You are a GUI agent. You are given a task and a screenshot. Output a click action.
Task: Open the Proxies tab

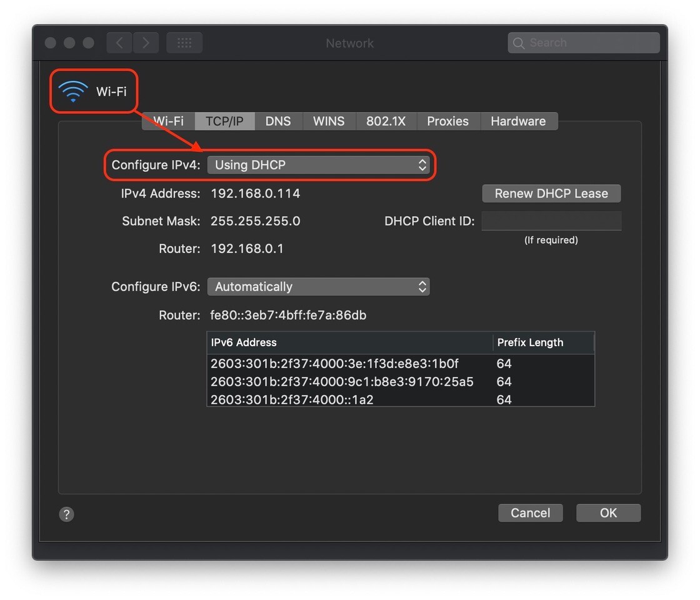pyautogui.click(x=447, y=121)
